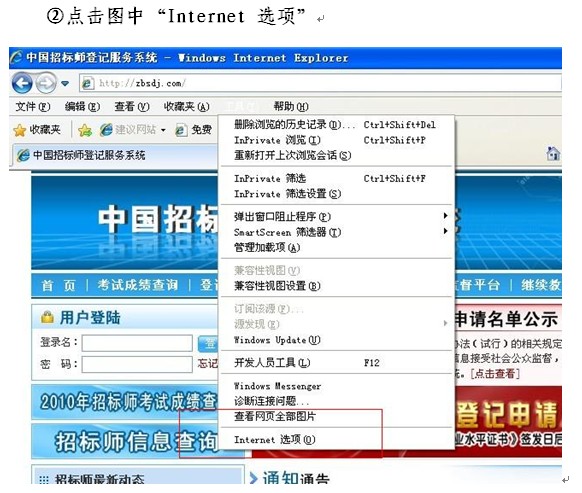
Task: Select Windows Messenger menu entry
Action: (336, 386)
